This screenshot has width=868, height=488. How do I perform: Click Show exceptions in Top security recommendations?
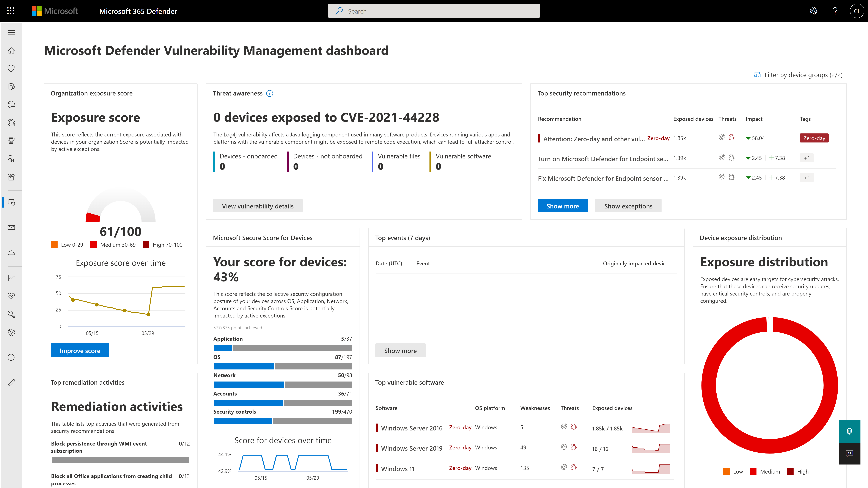(628, 206)
